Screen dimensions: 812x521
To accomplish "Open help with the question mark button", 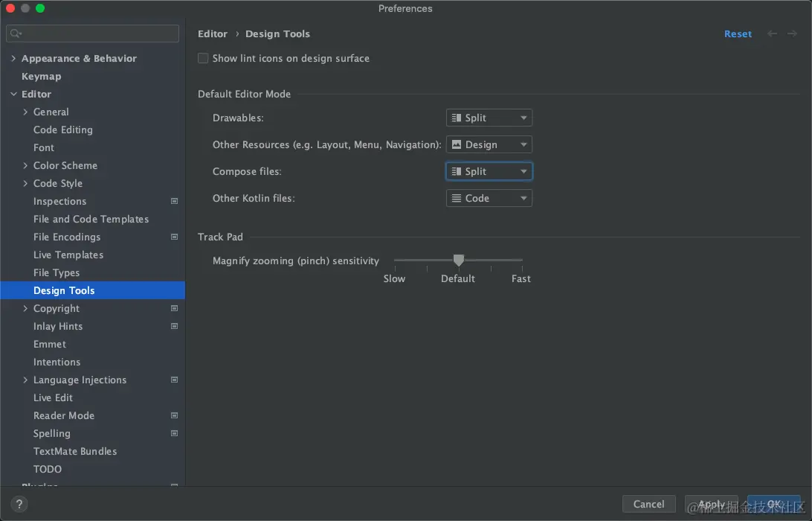I will tap(19, 504).
